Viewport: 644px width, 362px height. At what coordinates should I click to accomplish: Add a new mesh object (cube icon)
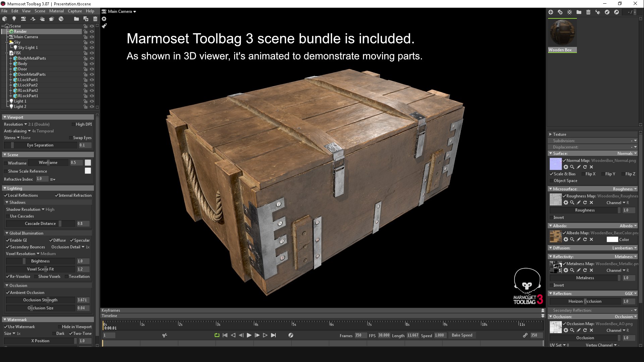point(5,19)
